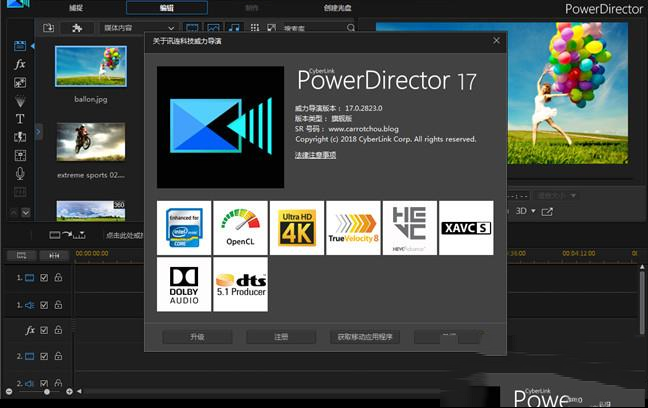This screenshot has height=408, width=648.
Task: Select the fx effect track icon
Action: pyautogui.click(x=30, y=330)
